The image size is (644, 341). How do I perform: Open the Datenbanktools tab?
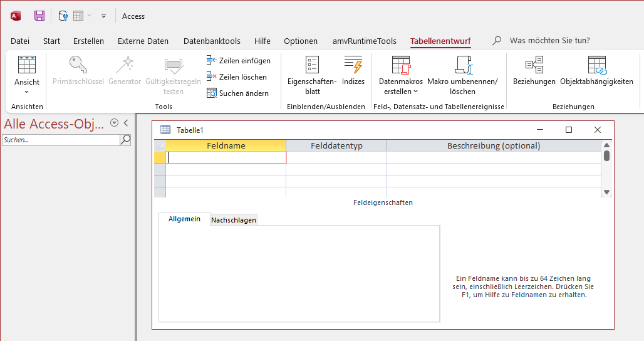[x=212, y=41]
